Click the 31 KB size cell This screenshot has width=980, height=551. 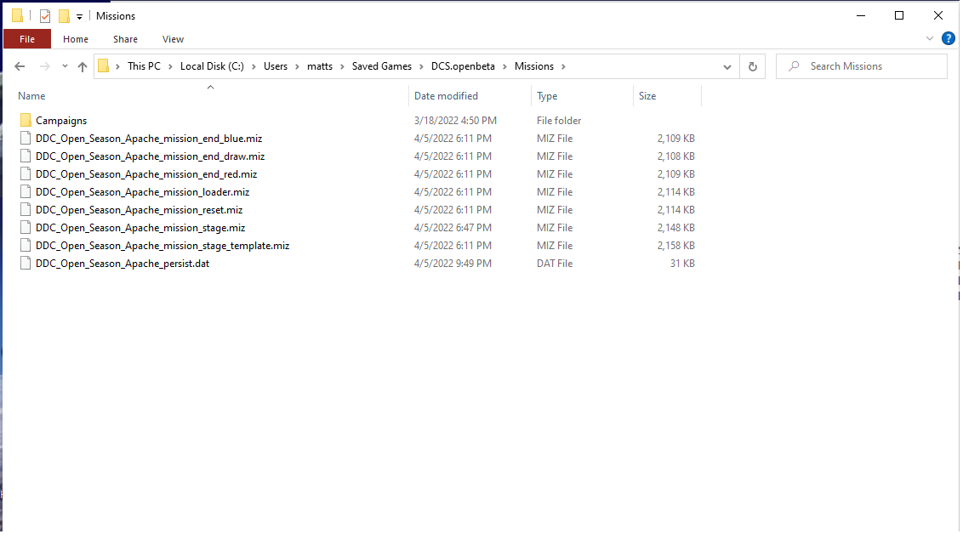coord(682,264)
